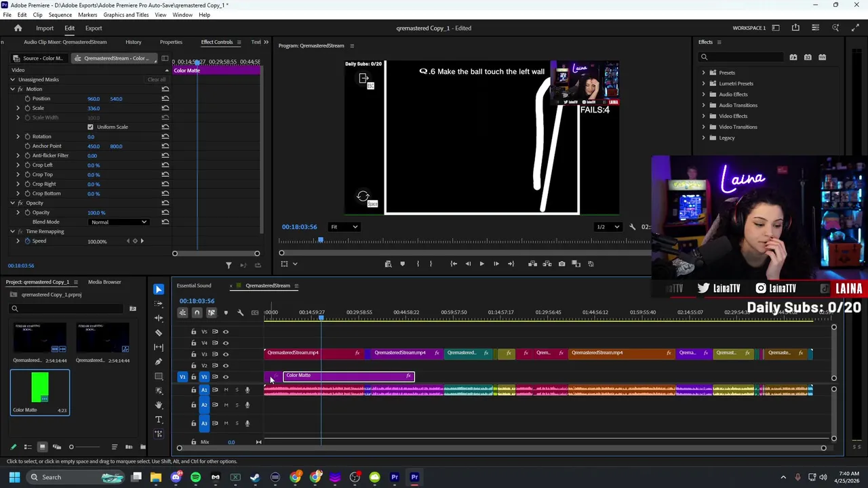Mute audio track A1
The image size is (868, 488).
pos(226,390)
